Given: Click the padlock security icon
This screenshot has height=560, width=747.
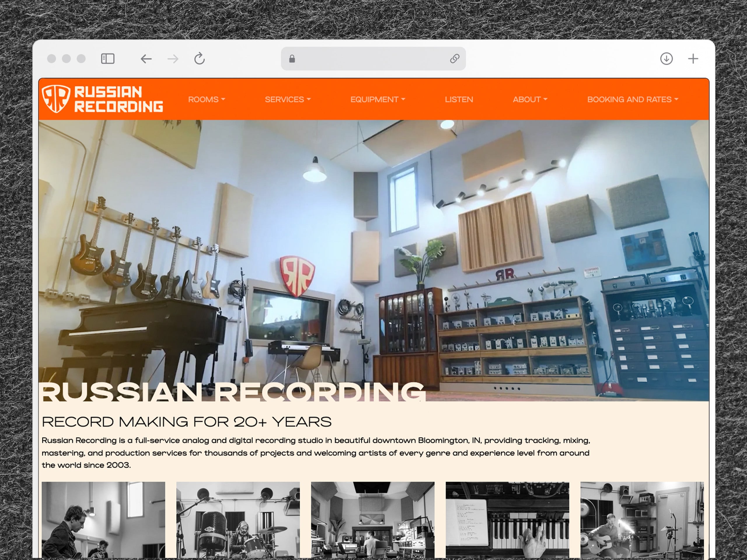Looking at the screenshot, I should (292, 59).
